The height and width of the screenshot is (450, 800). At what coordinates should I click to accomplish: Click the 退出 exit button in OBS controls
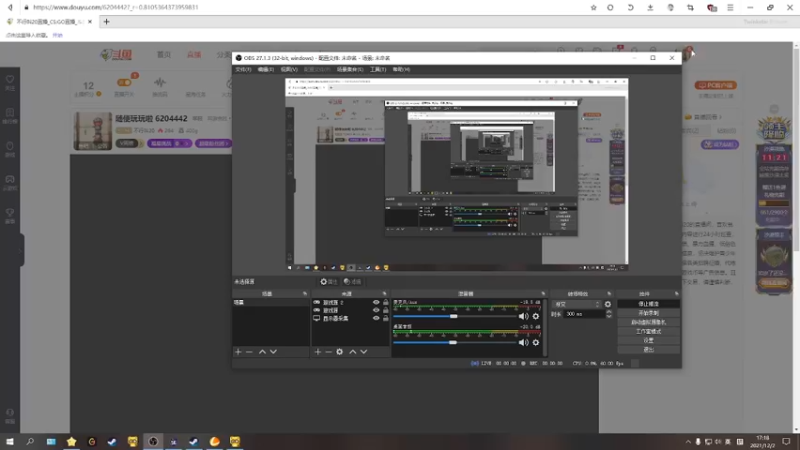[648, 349]
